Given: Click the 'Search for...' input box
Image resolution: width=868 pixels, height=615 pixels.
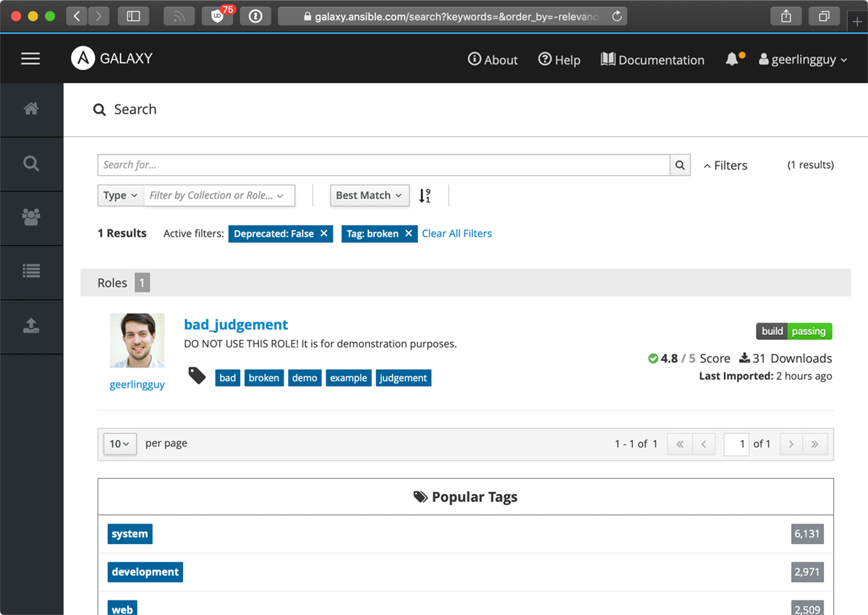Looking at the screenshot, I should coord(383,165).
